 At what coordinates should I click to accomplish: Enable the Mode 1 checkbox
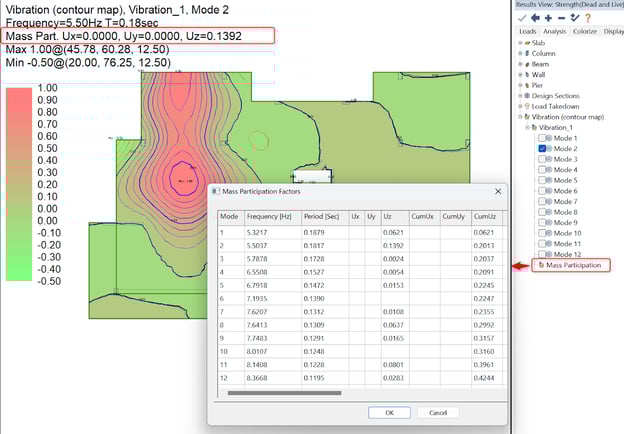pos(543,137)
